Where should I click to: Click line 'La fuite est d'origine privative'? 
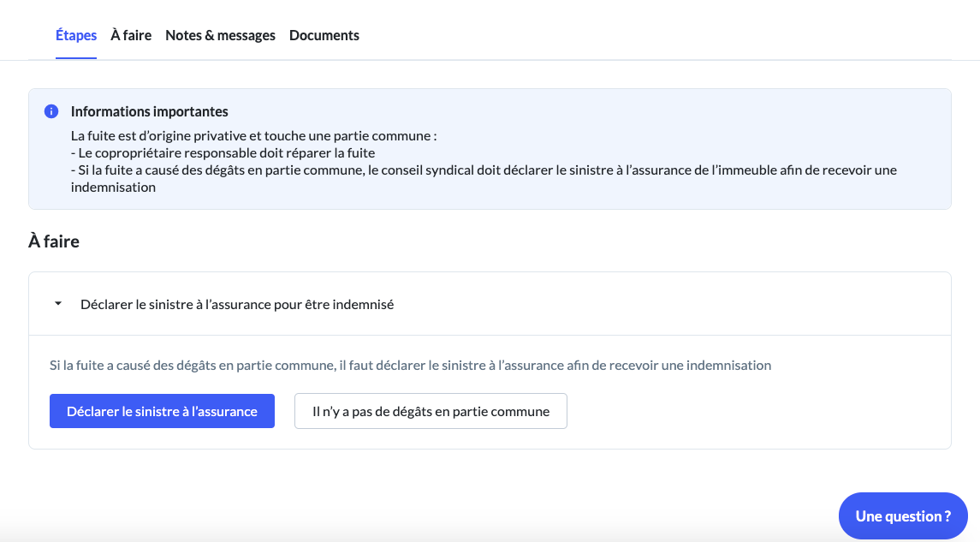coord(253,135)
